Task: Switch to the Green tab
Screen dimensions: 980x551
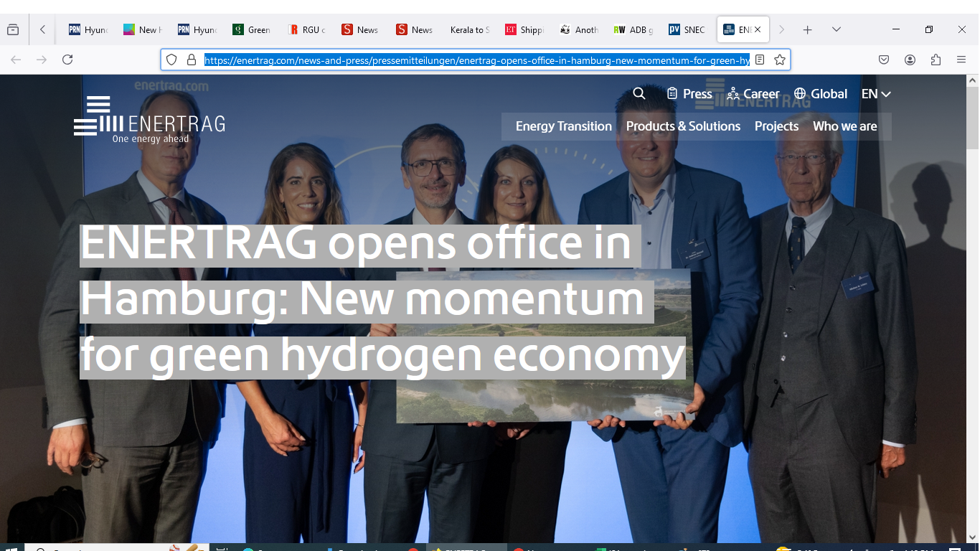Action: pyautogui.click(x=252, y=29)
